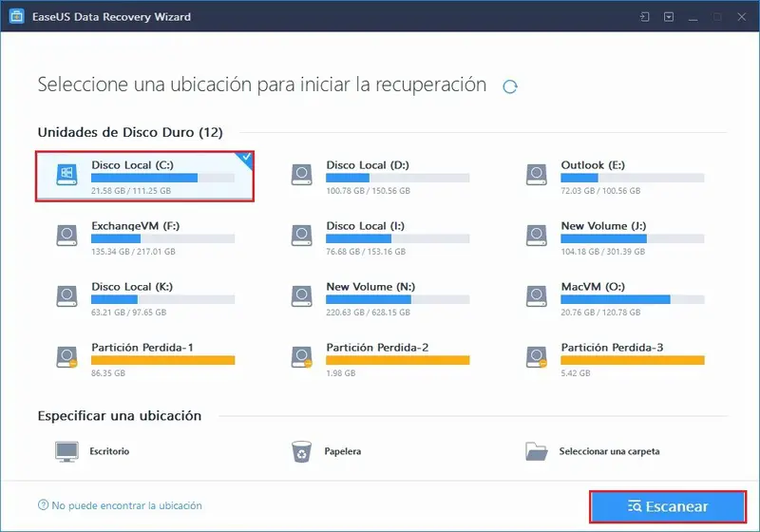Screen dimensions: 760x532
Task: Click the Partición Perdida-2 label
Action: 377,348
